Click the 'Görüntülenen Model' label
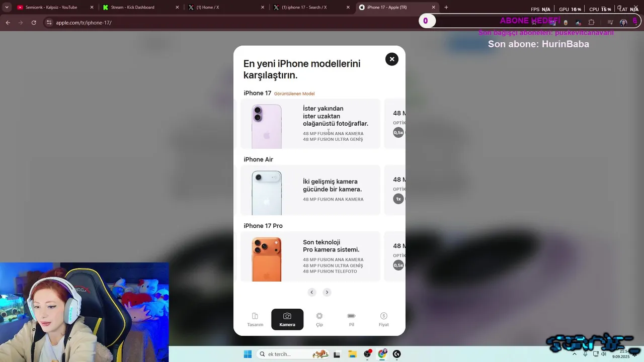Viewport: 644px width, 362px height. click(x=294, y=94)
